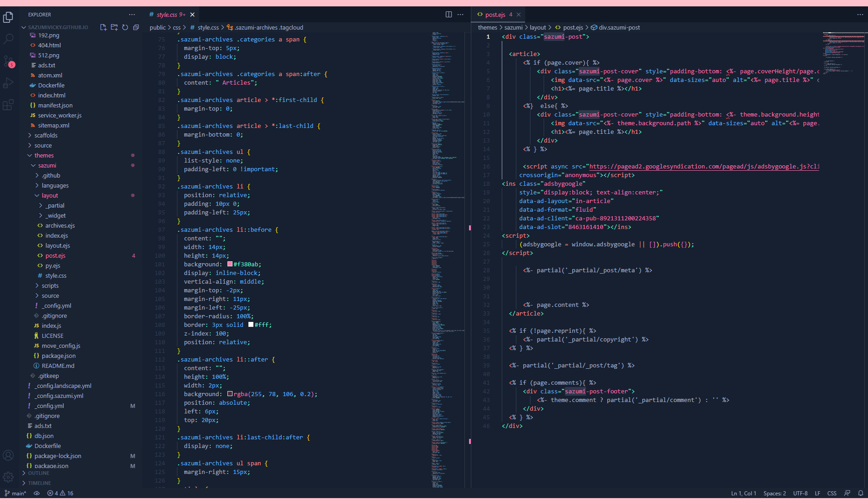868x504 pixels.
Task: Open more actions for right editor group
Action: [860, 15]
